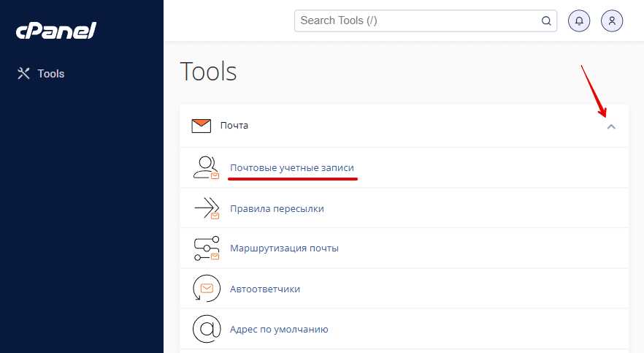Click the Tools wrench icon in sidebar
The height and width of the screenshot is (353, 644).
[23, 74]
